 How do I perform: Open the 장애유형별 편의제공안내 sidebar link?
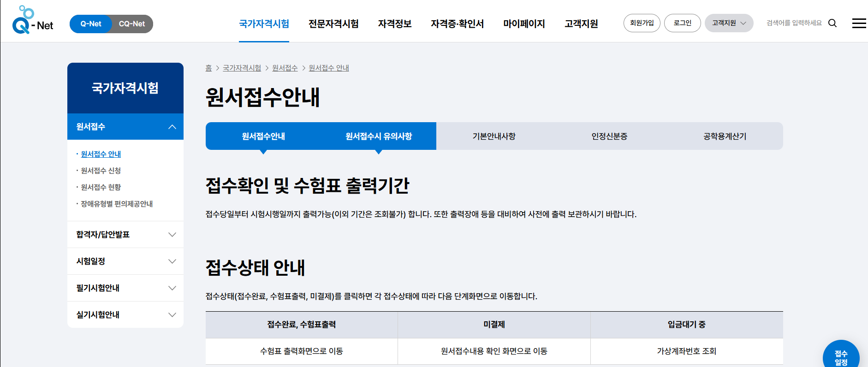coord(117,204)
